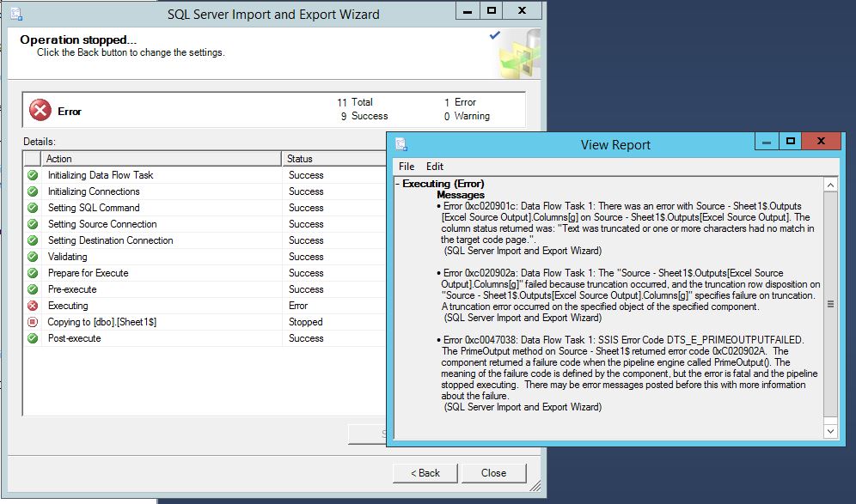Close the View Report window
This screenshot has height=504, width=856.
[x=821, y=142]
